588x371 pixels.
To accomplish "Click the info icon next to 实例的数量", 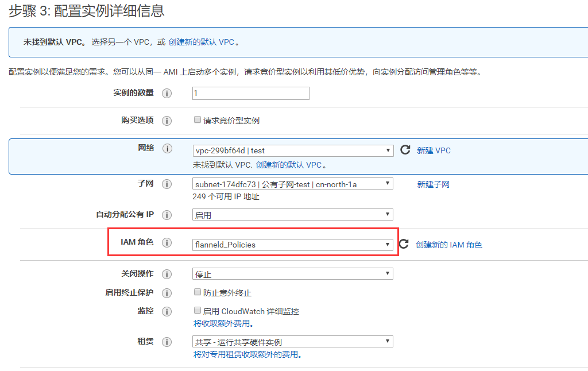I will point(167,93).
